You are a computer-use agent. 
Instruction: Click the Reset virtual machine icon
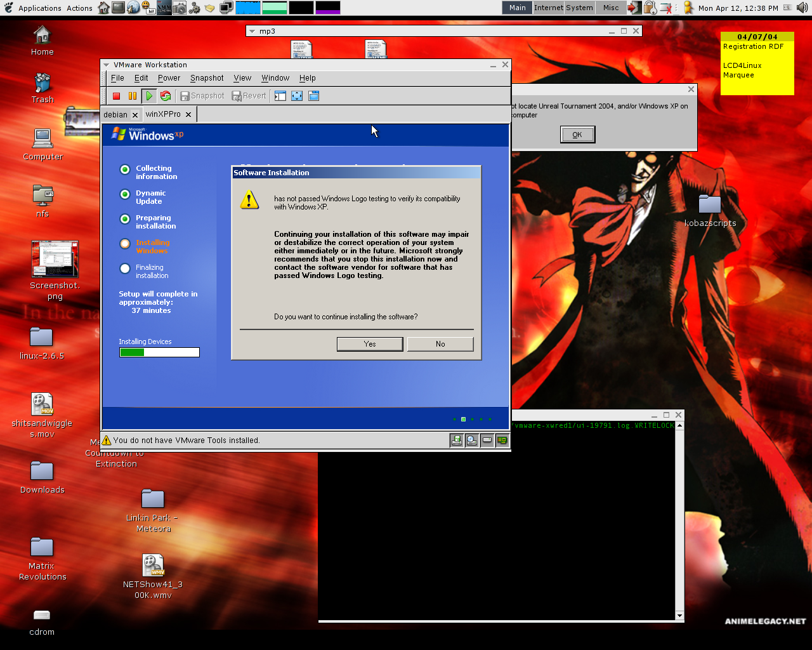click(166, 96)
